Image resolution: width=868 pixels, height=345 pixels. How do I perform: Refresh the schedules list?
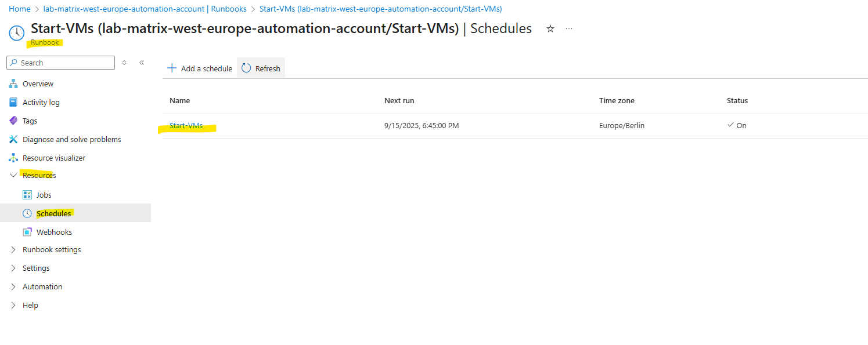[x=261, y=68]
